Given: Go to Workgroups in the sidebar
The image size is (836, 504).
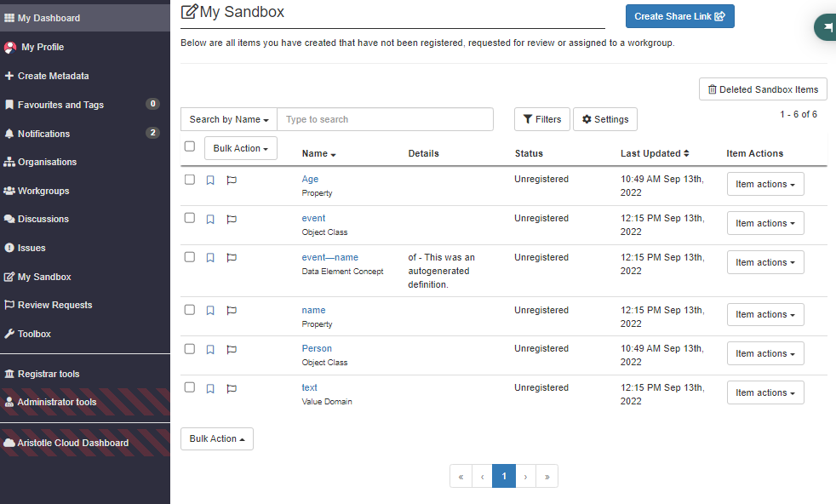Looking at the screenshot, I should tap(43, 191).
